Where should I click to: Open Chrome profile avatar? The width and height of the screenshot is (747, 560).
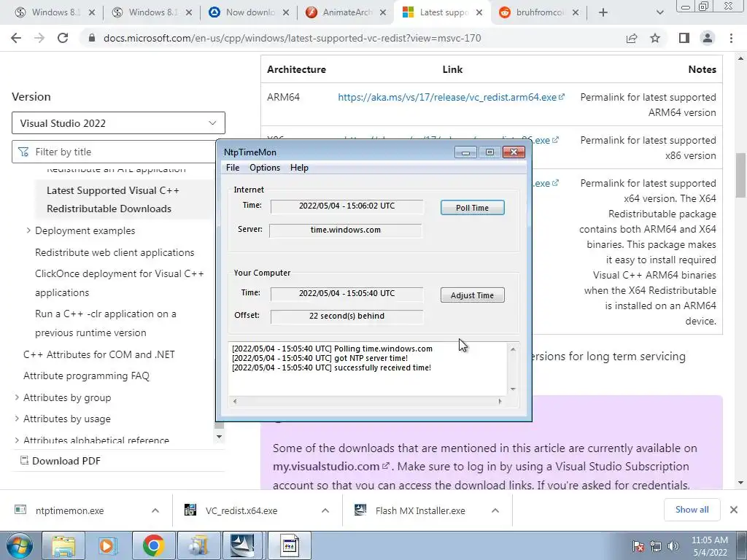pos(708,38)
